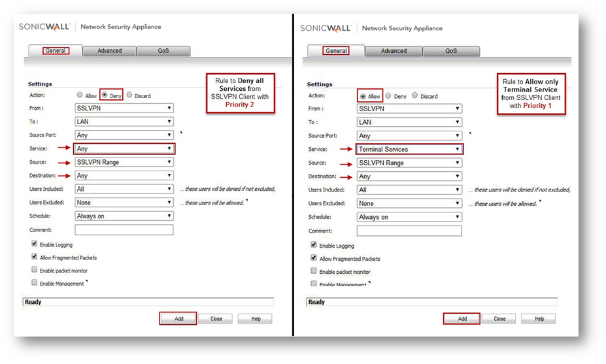Select Discard radio in the left panel

(129, 95)
